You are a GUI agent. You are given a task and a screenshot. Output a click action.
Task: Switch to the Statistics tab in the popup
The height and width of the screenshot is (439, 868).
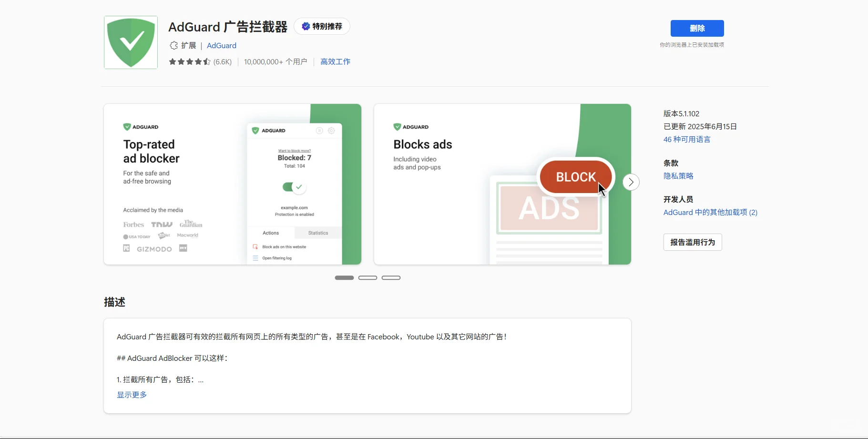[317, 233]
